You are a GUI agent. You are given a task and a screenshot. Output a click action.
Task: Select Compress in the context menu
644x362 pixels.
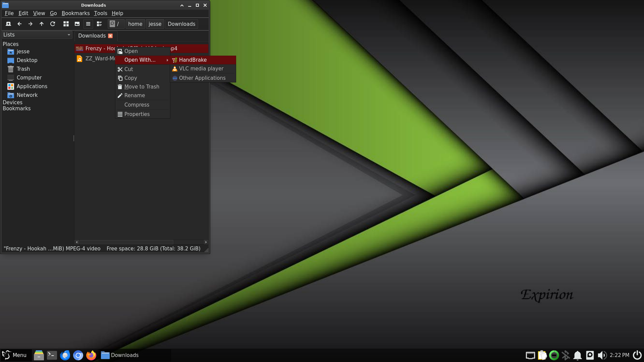tap(143, 105)
